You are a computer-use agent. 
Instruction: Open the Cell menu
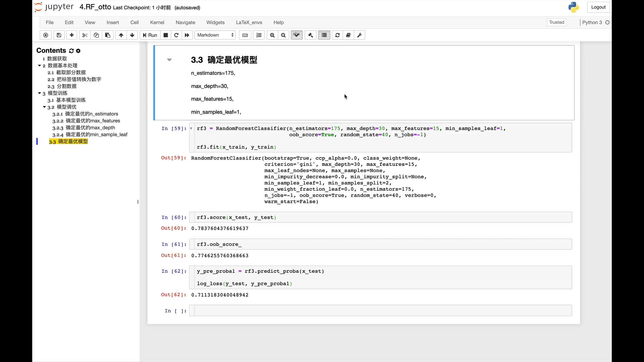[135, 22]
